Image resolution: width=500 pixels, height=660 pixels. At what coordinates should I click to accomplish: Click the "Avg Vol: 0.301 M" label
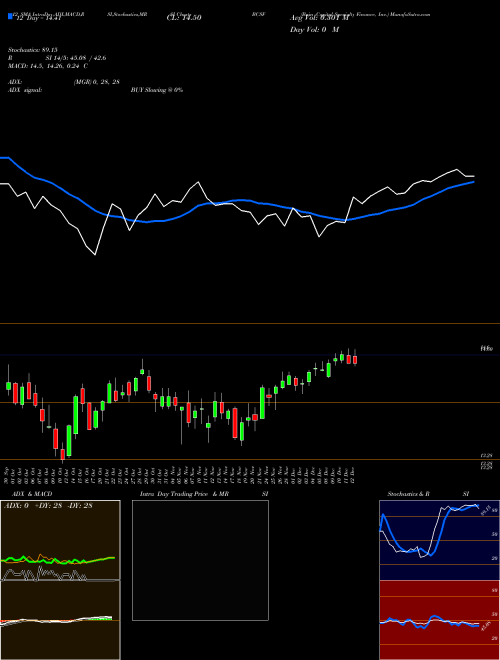tap(319, 18)
